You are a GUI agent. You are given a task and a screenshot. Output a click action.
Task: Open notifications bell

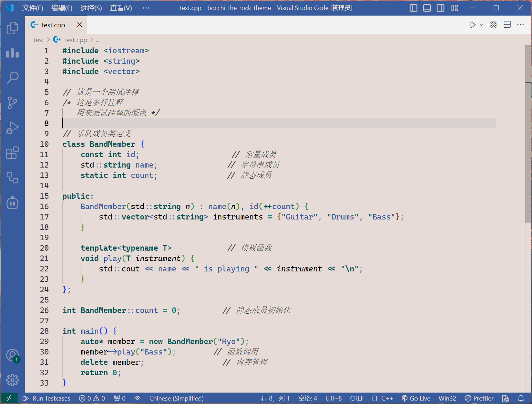[521, 398]
